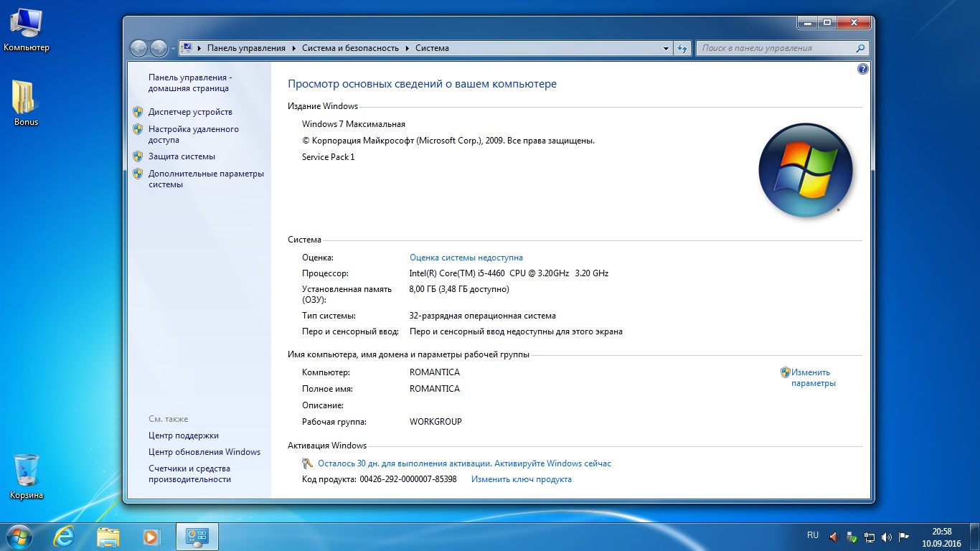Screen dimensions: 980x551
Task: Click the Back navigation arrow
Action: pos(138,48)
